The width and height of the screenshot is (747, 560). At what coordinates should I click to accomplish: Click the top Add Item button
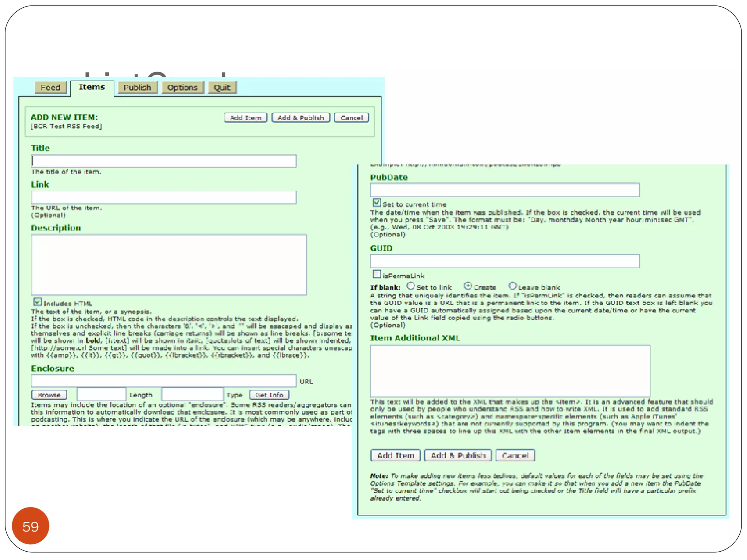coord(245,117)
